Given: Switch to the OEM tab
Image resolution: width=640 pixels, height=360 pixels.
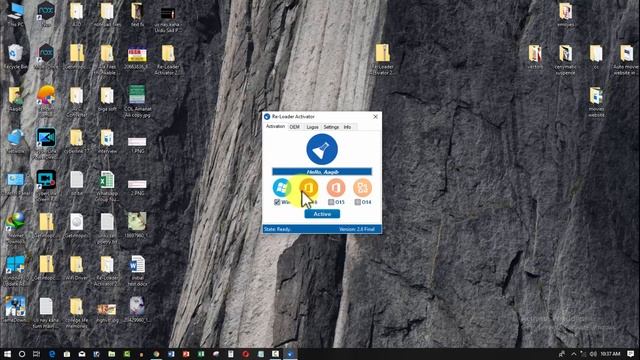Looking at the screenshot, I should tap(295, 127).
